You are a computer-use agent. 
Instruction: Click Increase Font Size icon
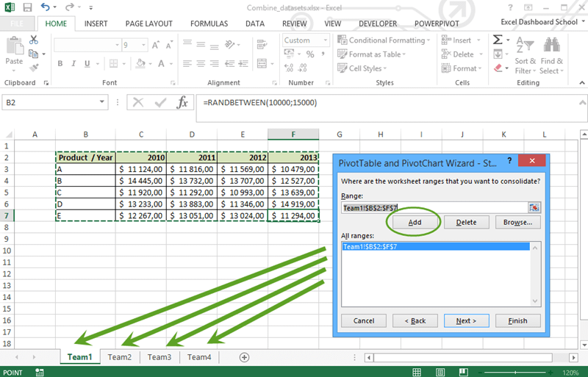tap(155, 46)
